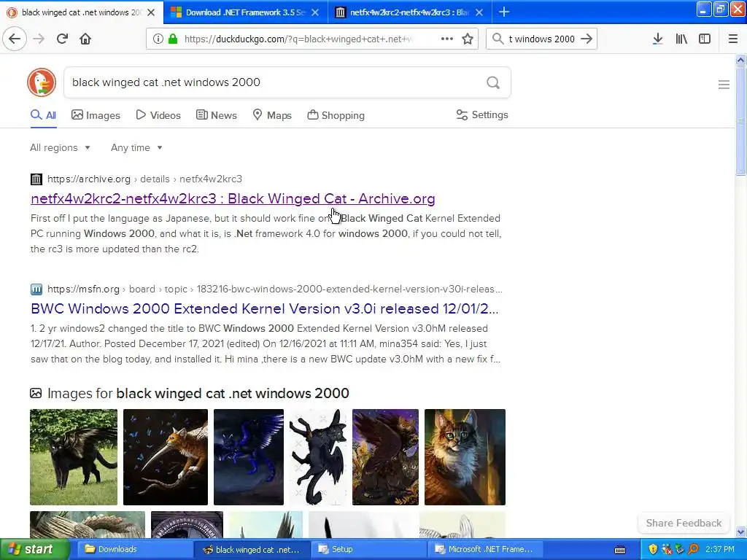747x560 pixels.
Task: Show site information for duckduckgo.com
Action: pyautogui.click(x=158, y=39)
